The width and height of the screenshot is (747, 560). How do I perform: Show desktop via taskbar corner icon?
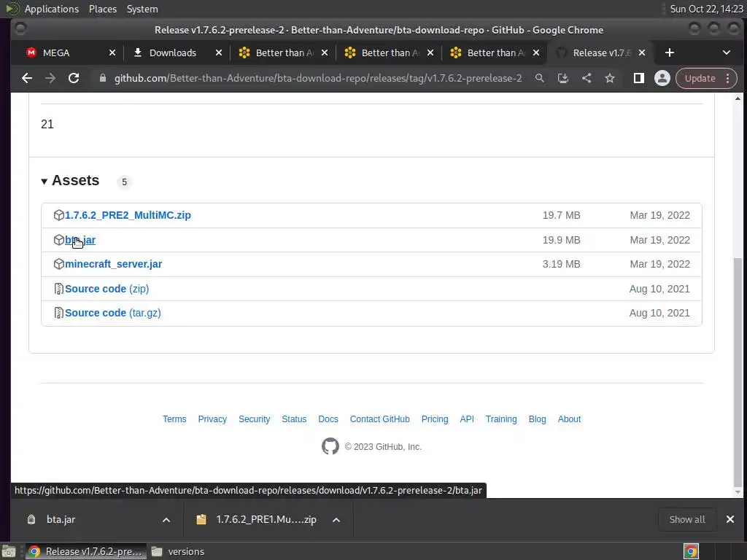click(x=9, y=551)
